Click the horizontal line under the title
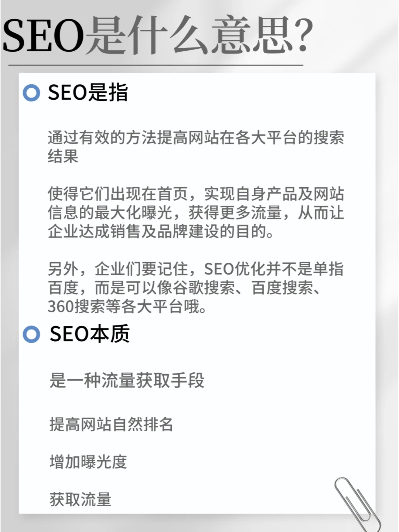 pos(156,65)
